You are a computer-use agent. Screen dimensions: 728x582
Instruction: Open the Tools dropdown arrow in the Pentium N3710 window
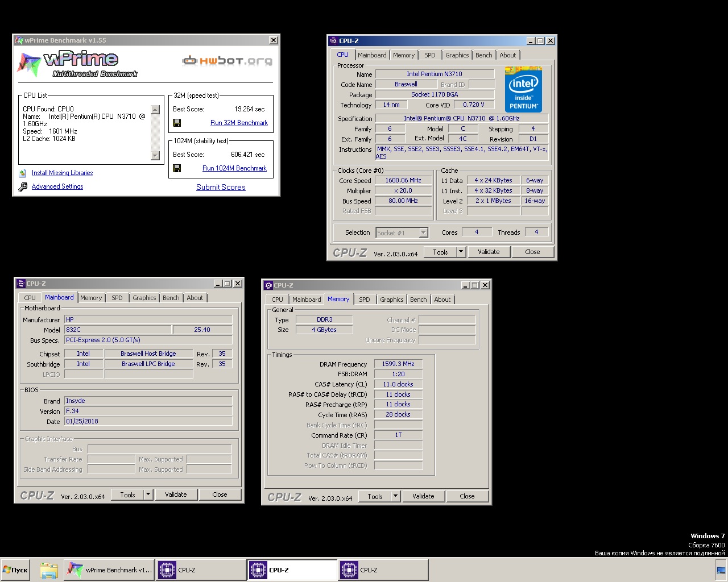pos(461,252)
